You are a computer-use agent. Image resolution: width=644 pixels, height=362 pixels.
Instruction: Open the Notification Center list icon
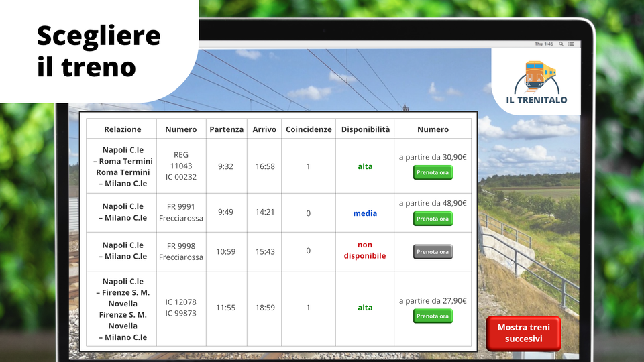click(571, 44)
